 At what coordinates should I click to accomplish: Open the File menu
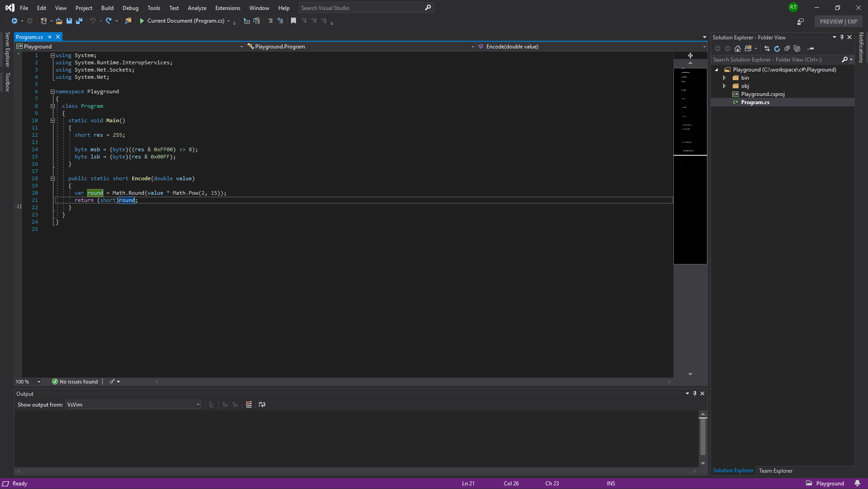point(24,8)
